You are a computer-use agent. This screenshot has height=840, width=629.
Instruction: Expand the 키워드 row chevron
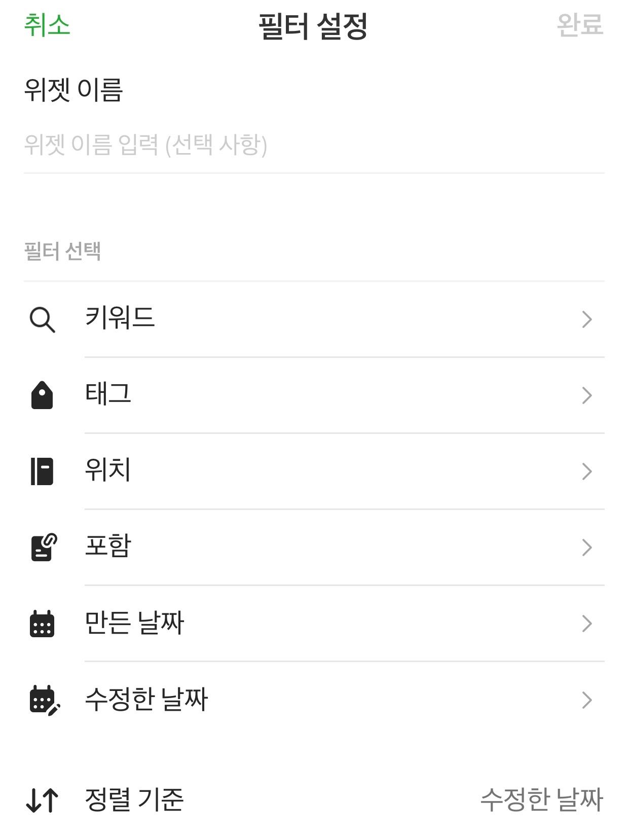coord(587,319)
